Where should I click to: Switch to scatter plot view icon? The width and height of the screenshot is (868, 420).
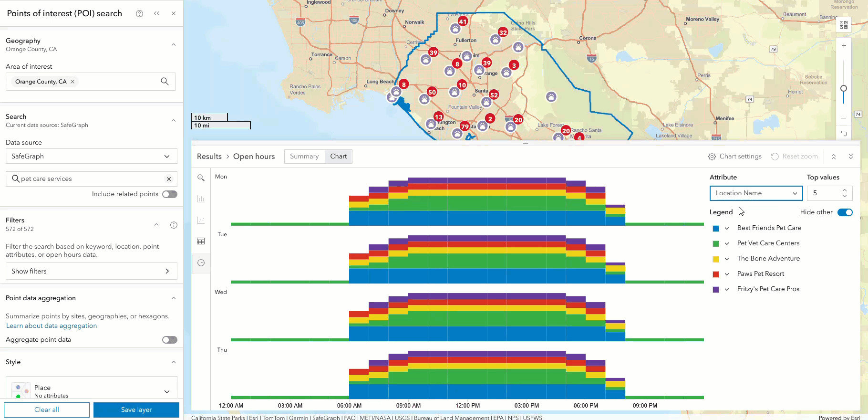point(201,220)
